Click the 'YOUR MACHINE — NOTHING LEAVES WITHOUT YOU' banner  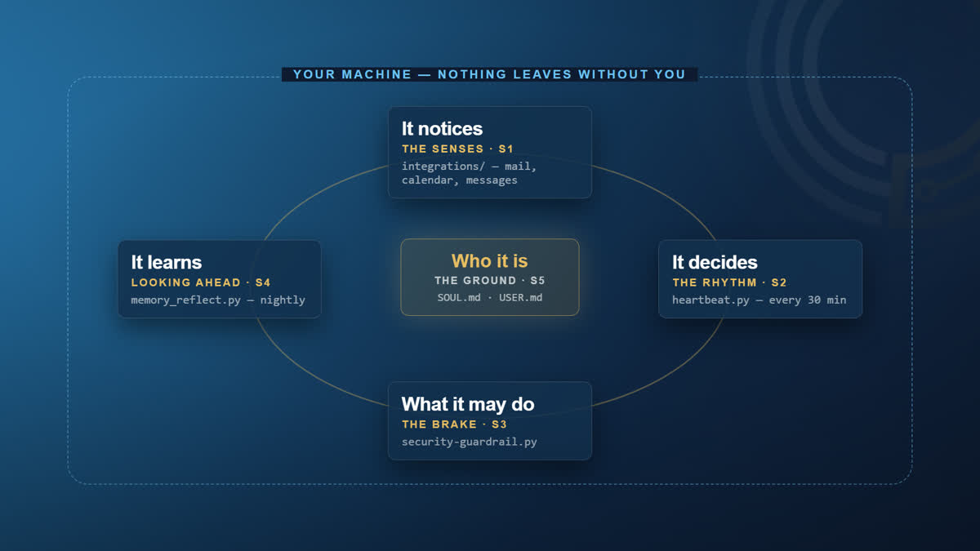pos(490,74)
